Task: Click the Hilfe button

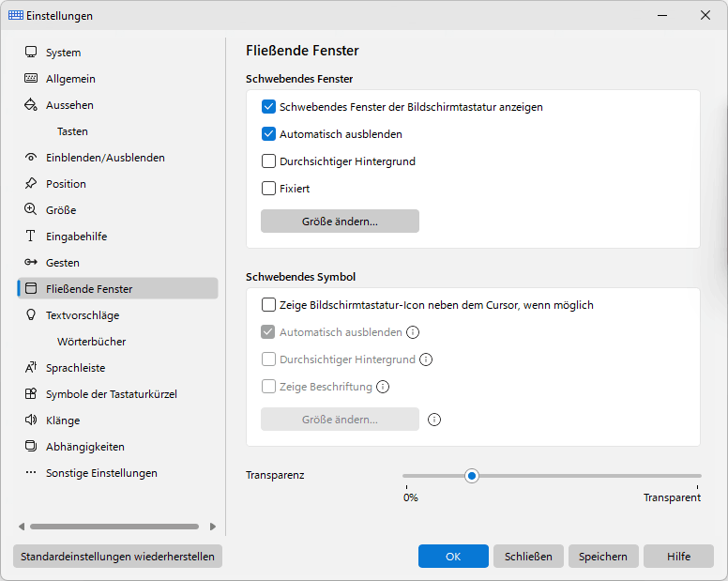Action: 678,557
